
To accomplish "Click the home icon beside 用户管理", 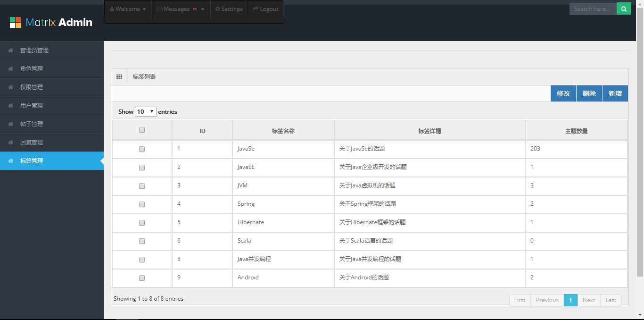I will point(10,105).
